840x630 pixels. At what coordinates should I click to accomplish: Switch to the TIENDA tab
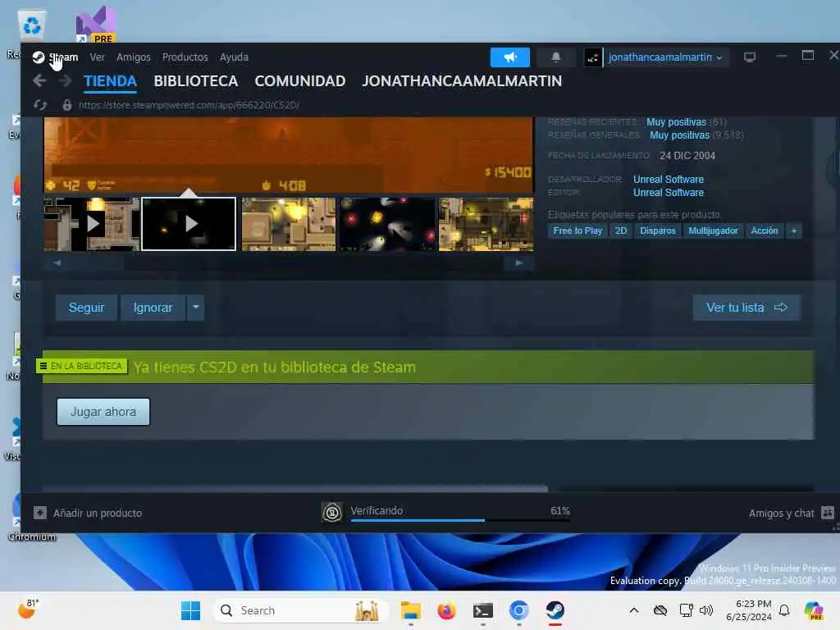tap(111, 81)
